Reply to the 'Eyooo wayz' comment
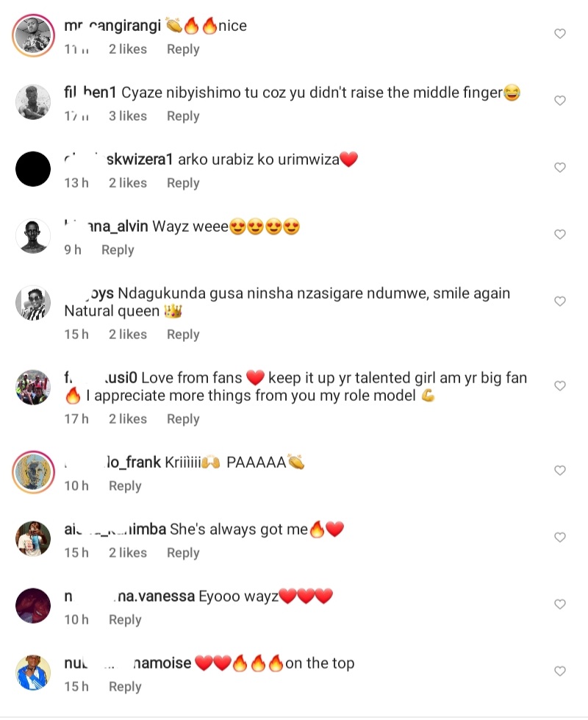Image resolution: width=588 pixels, height=720 pixels. pyautogui.click(x=125, y=620)
